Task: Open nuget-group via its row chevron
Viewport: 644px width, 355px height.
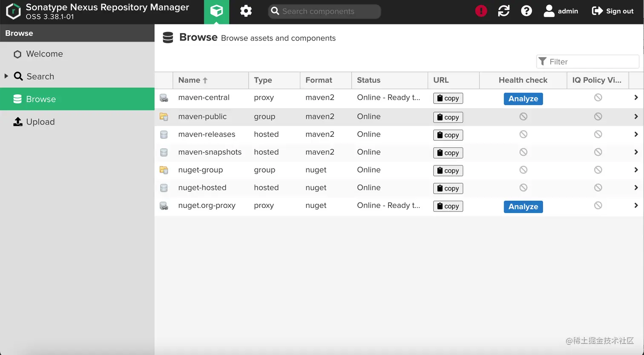Action: pyautogui.click(x=636, y=170)
